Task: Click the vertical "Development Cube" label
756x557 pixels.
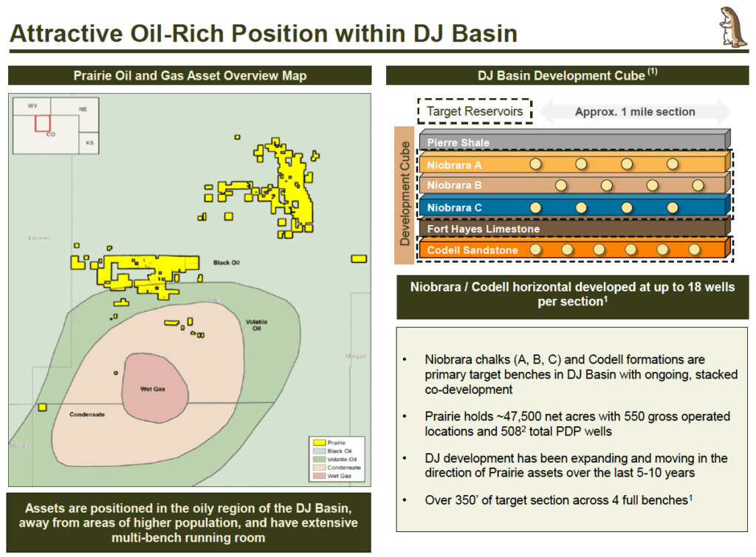Action: tap(405, 195)
